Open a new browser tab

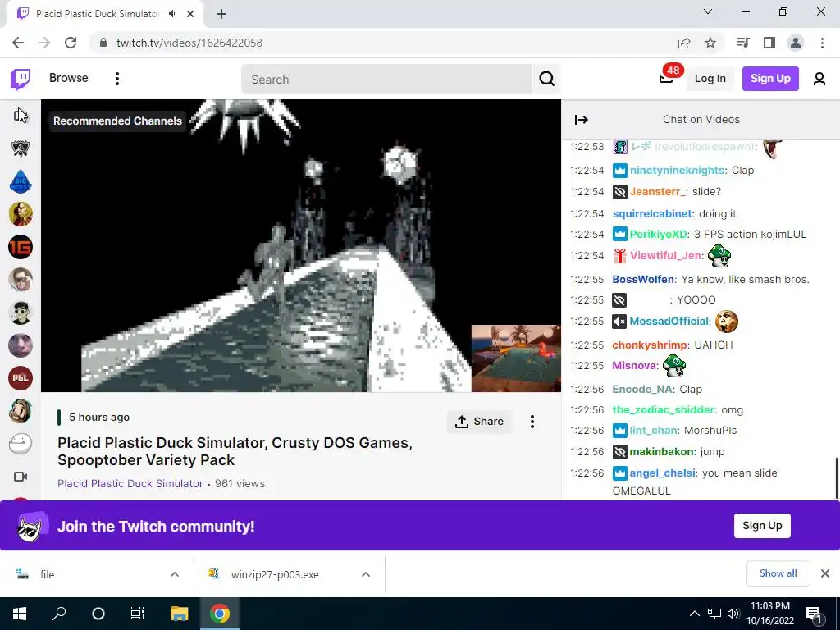221,14
